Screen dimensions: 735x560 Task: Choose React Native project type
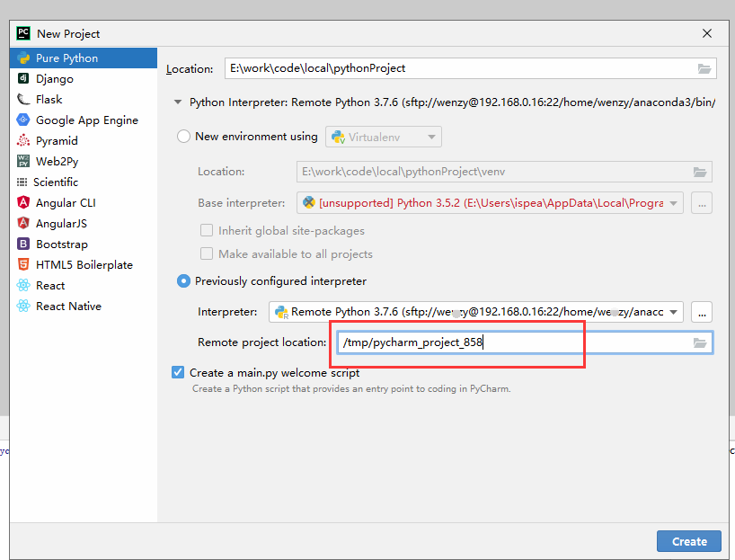click(x=84, y=306)
